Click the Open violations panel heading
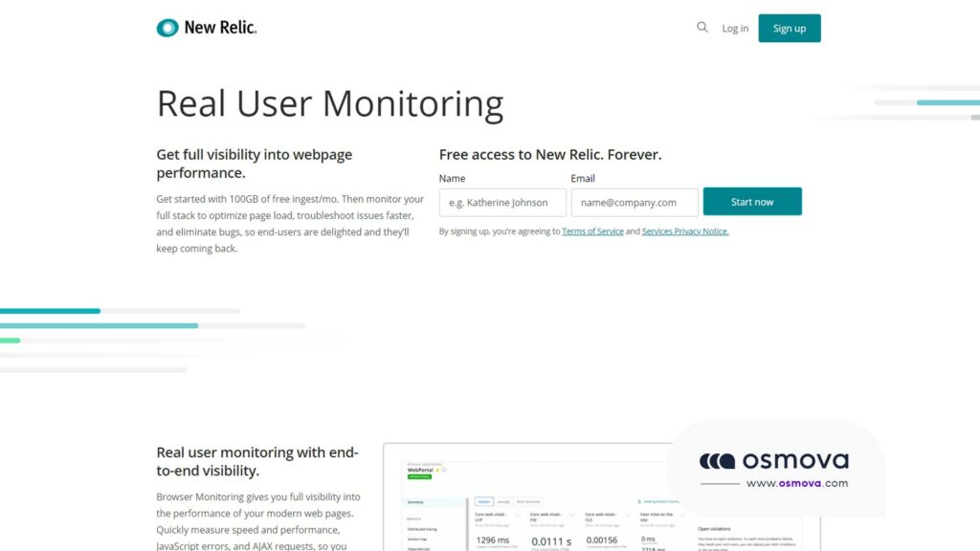This screenshot has width=980, height=551. pyautogui.click(x=716, y=527)
